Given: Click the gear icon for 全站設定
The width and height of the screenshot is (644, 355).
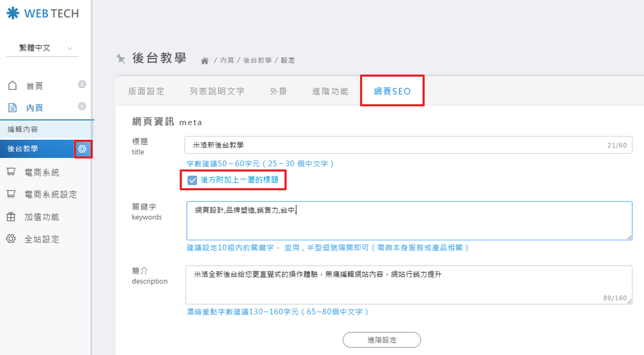Looking at the screenshot, I should point(11,239).
